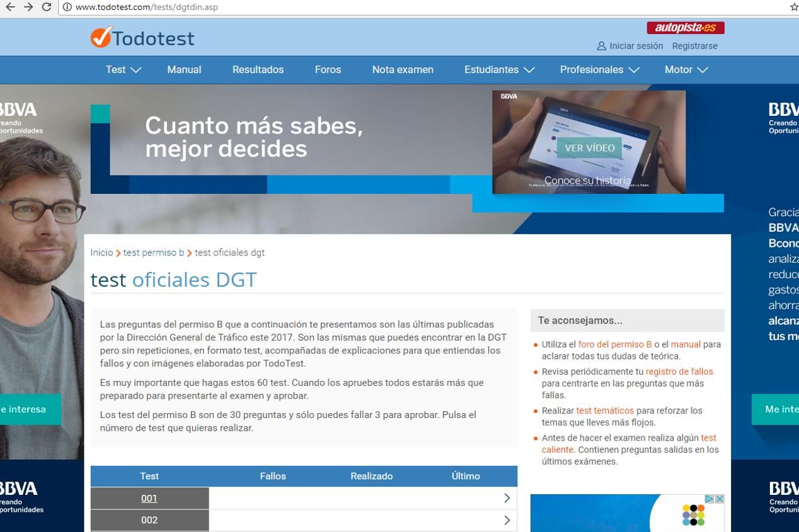The image size is (799, 532).
Task: Click the 'Te aconsejamos...' heading
Action: (x=580, y=320)
